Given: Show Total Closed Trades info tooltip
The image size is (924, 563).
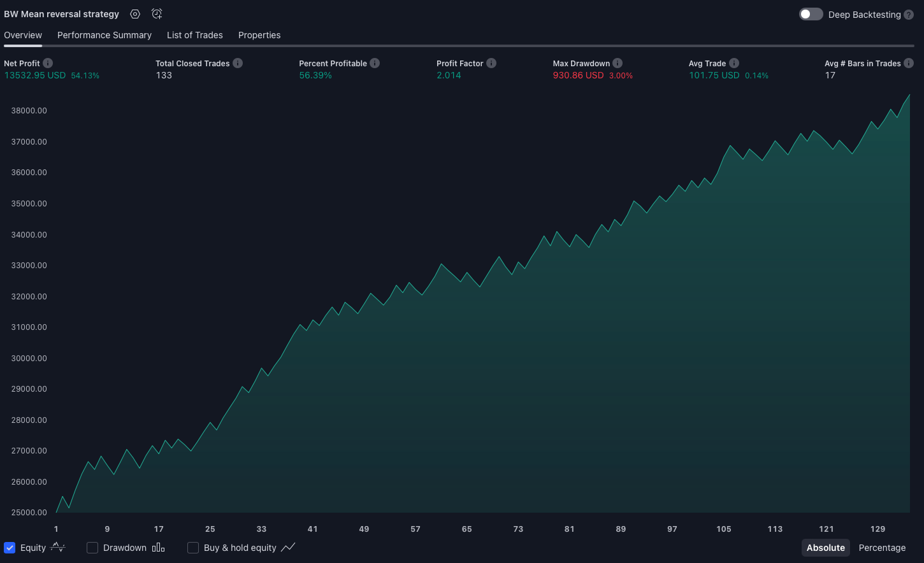Looking at the screenshot, I should pos(238,63).
